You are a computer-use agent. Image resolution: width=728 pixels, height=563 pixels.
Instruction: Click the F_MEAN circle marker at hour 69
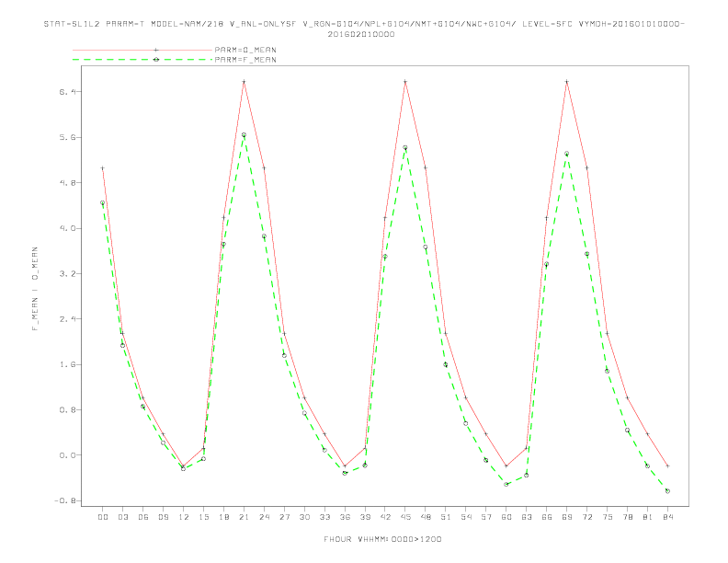pyautogui.click(x=567, y=154)
